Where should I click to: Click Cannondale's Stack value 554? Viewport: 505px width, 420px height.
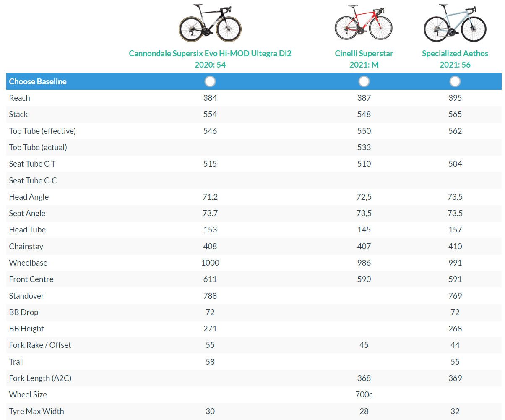[210, 114]
